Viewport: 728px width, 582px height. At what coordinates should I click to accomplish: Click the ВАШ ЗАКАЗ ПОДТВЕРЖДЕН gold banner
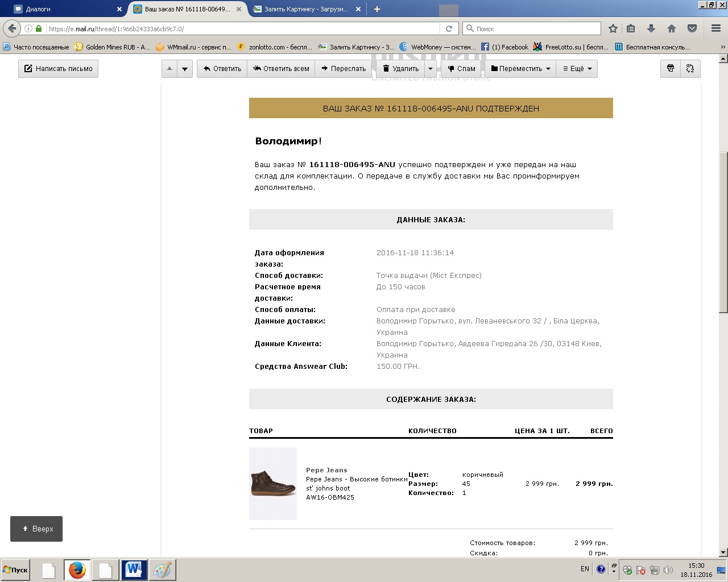click(431, 108)
